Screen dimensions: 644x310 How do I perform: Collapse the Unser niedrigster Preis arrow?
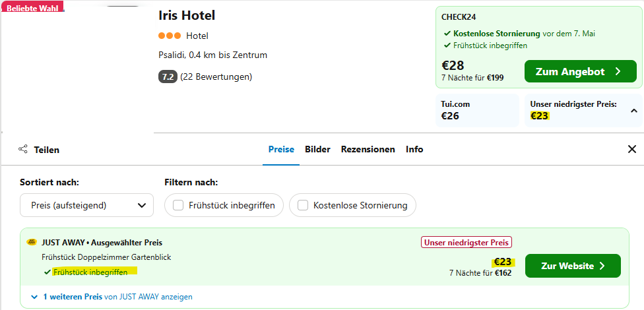[633, 110]
